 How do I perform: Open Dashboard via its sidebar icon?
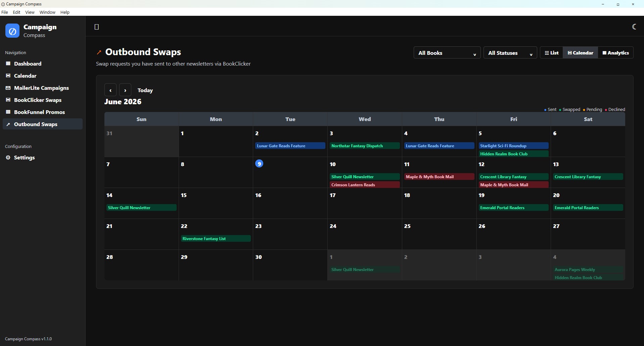coord(8,64)
